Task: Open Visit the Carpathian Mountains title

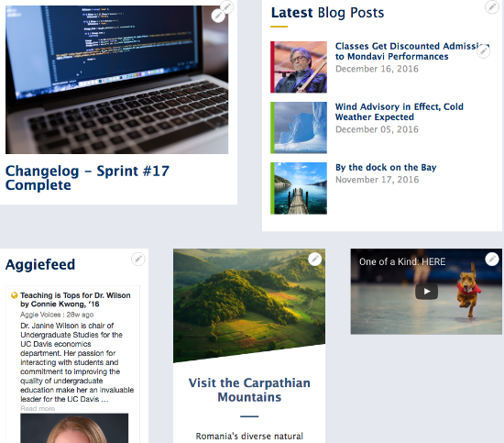Action: (249, 390)
